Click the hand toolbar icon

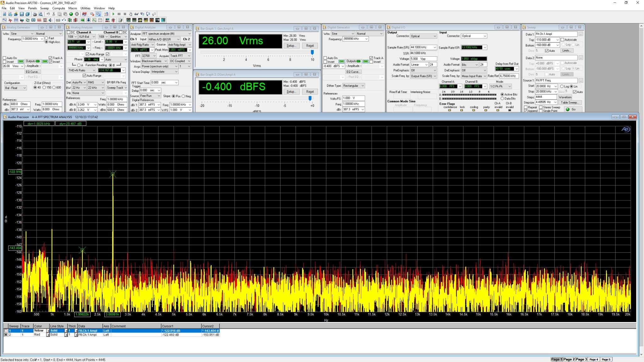click(130, 14)
